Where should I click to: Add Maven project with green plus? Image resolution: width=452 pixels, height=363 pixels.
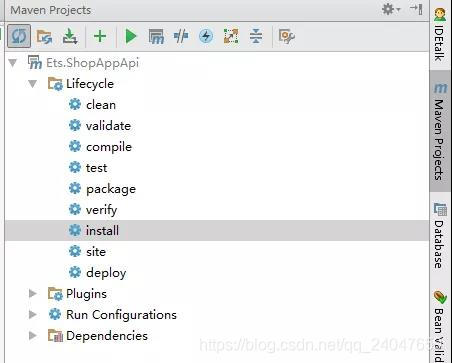coord(100,36)
